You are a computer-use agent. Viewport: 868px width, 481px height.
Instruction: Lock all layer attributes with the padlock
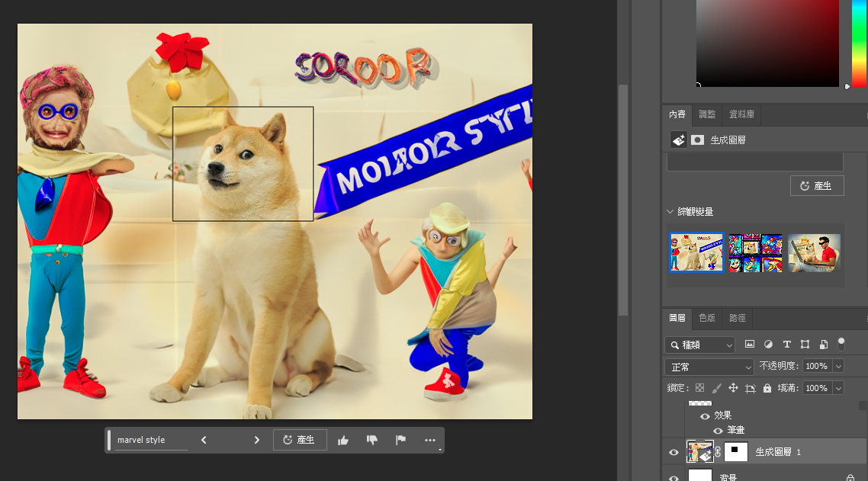767,388
